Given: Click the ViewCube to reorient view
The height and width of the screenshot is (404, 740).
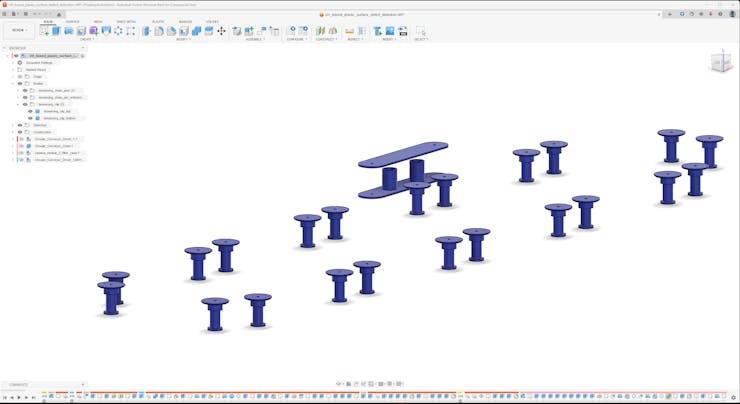Looking at the screenshot, I should click(720, 61).
